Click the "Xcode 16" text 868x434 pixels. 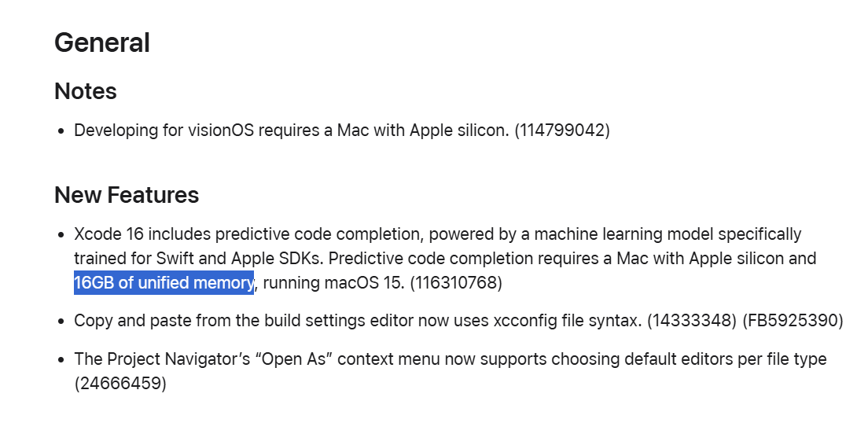109,234
